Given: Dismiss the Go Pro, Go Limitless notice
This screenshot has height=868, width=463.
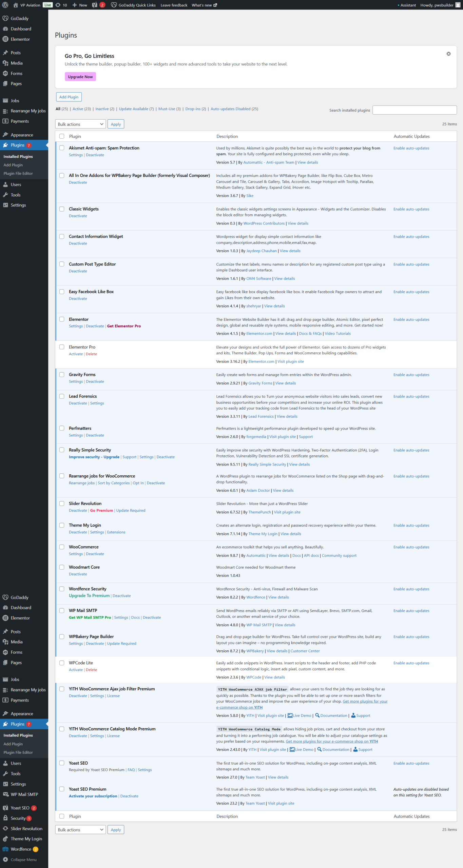Looking at the screenshot, I should click(448, 54).
